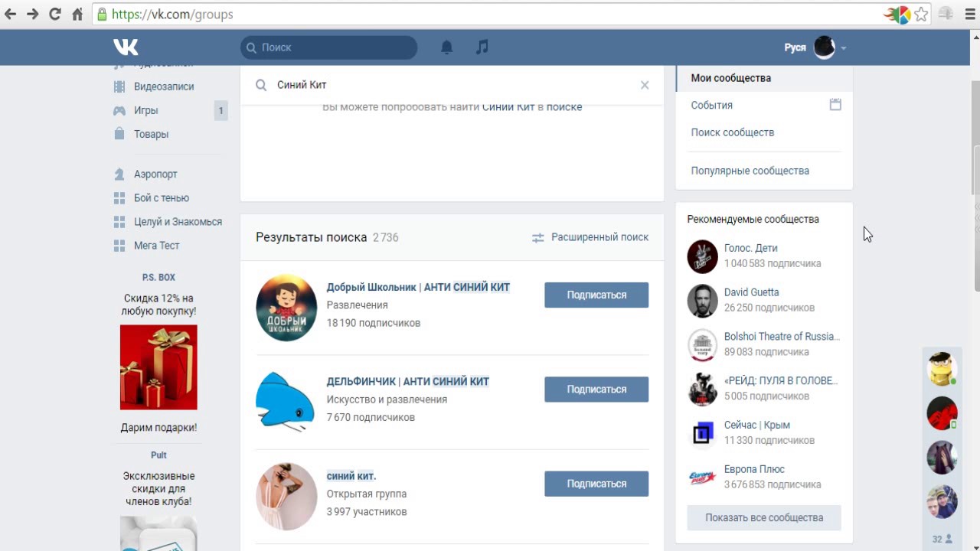Focus the header Поиск search field
The height and width of the screenshot is (551, 980).
coord(329,47)
